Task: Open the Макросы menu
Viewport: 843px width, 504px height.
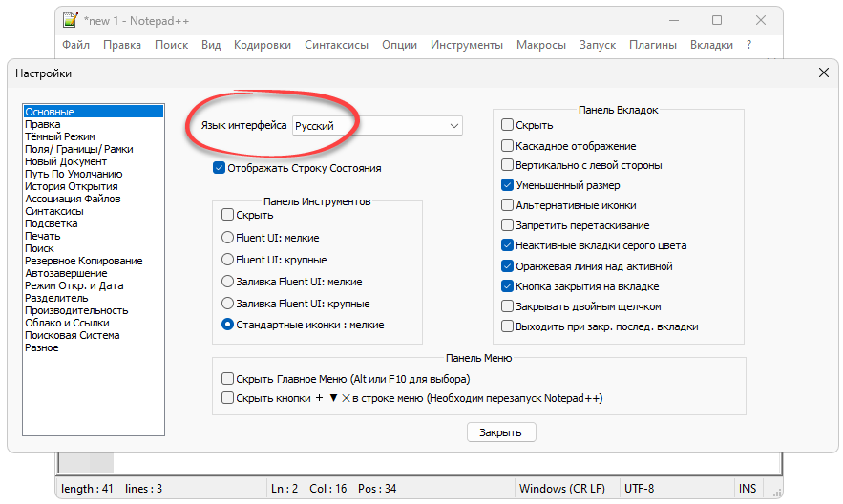Action: pos(541,45)
